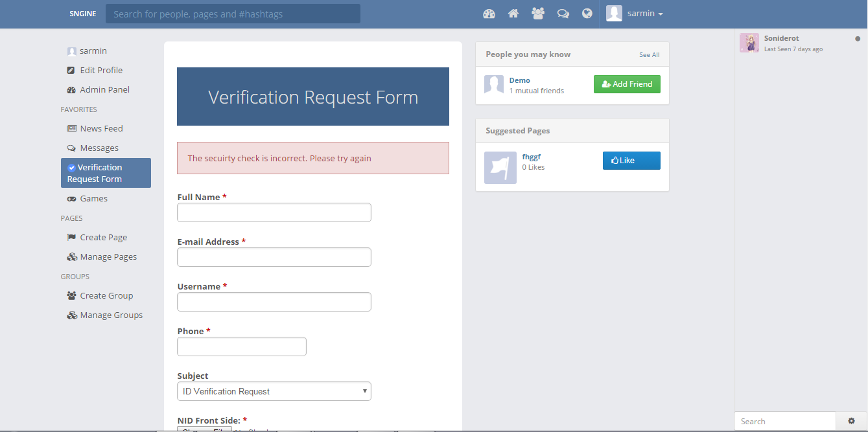Image resolution: width=868 pixels, height=432 pixels.
Task: Click the Add Friend button for Demo
Action: tap(627, 84)
